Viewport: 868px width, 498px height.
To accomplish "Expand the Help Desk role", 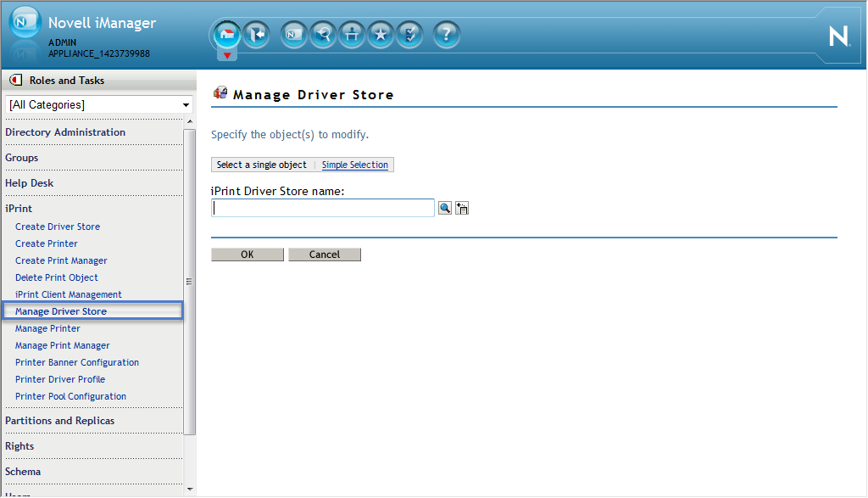I will tap(30, 183).
